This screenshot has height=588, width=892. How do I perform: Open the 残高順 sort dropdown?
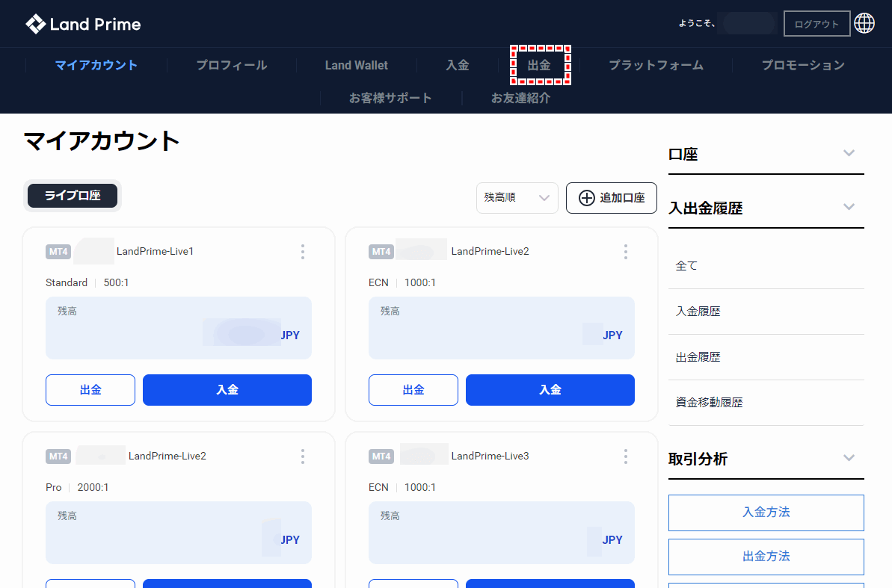tap(517, 198)
